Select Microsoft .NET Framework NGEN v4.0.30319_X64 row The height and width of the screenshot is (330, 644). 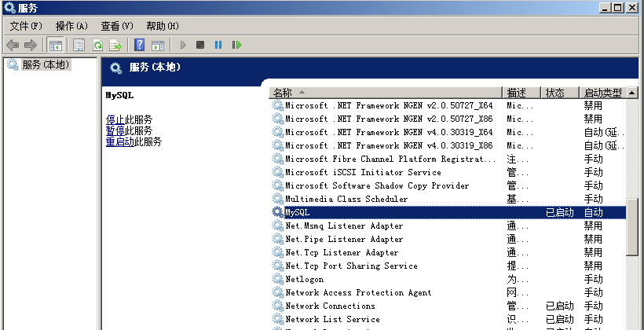click(448, 132)
